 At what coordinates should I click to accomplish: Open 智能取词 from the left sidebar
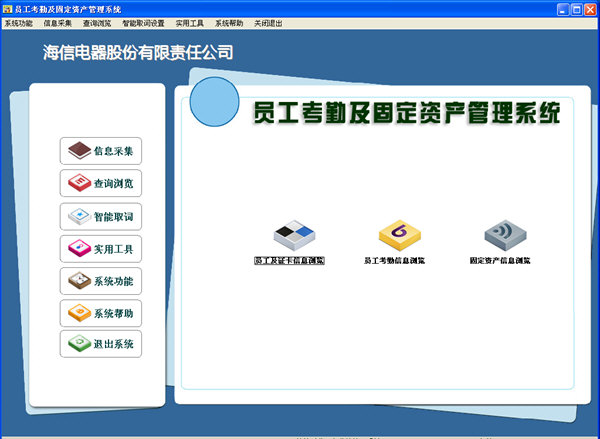[x=101, y=216]
